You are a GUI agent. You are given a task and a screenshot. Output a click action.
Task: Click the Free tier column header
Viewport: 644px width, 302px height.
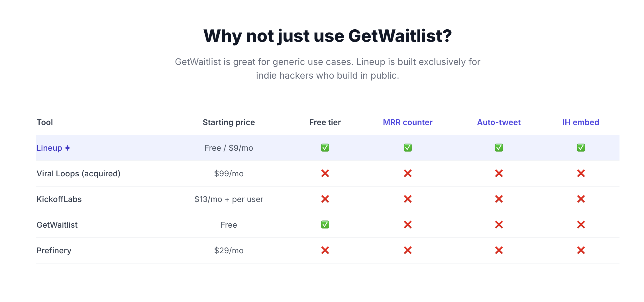point(325,122)
